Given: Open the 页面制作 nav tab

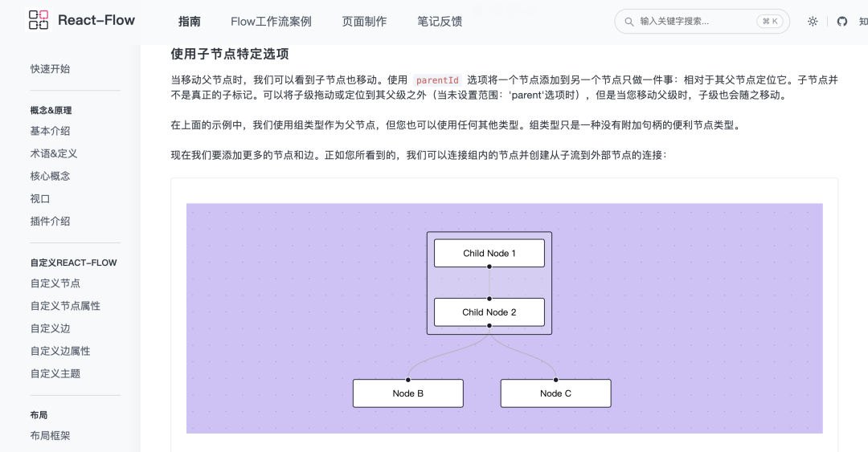Looking at the screenshot, I should point(364,22).
